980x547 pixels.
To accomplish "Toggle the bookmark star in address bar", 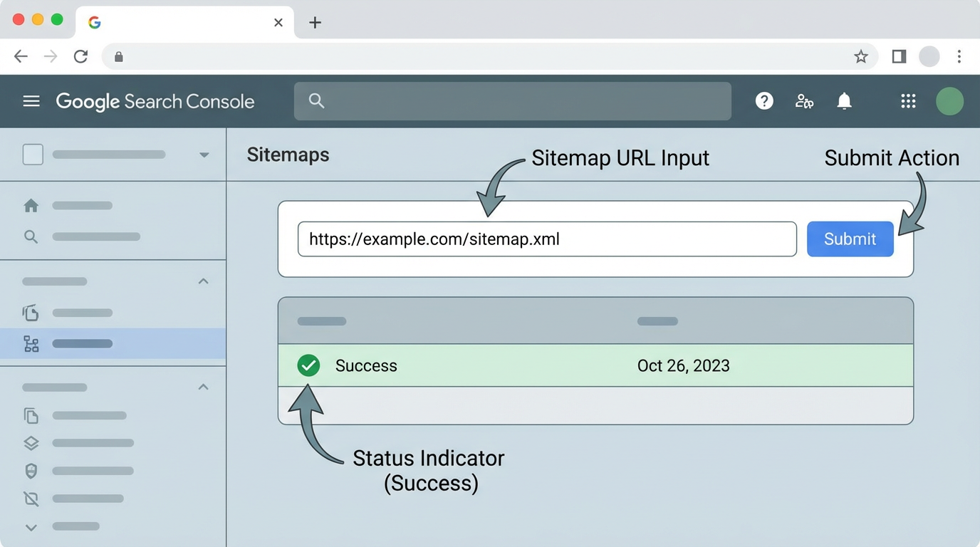I will (x=862, y=56).
